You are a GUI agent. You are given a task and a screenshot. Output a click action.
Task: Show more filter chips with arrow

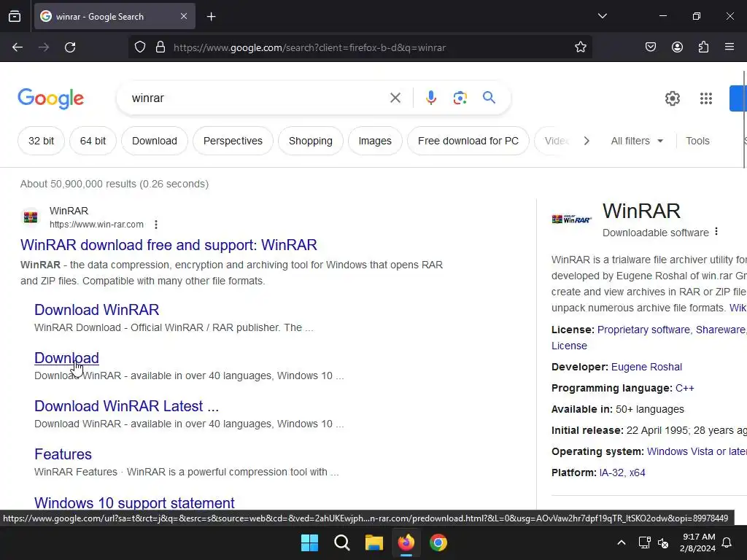(x=587, y=141)
